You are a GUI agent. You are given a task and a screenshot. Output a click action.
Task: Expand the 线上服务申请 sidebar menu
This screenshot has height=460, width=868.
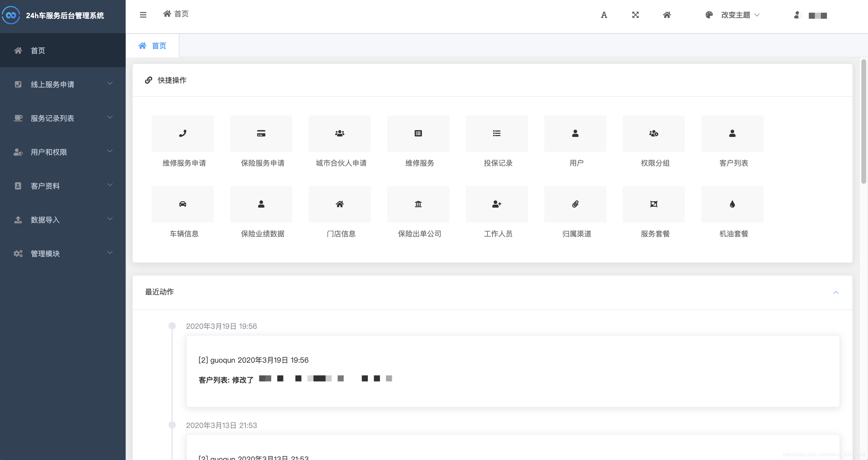pyautogui.click(x=63, y=84)
